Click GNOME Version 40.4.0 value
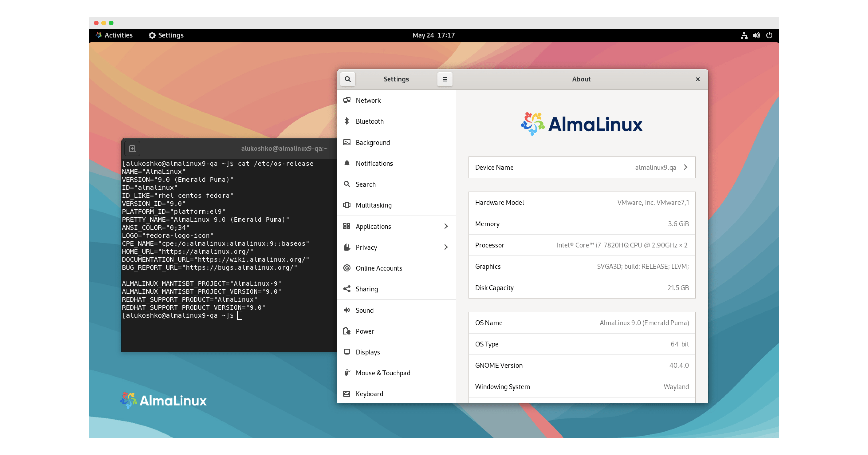This screenshot has height=455, width=868. click(x=679, y=365)
